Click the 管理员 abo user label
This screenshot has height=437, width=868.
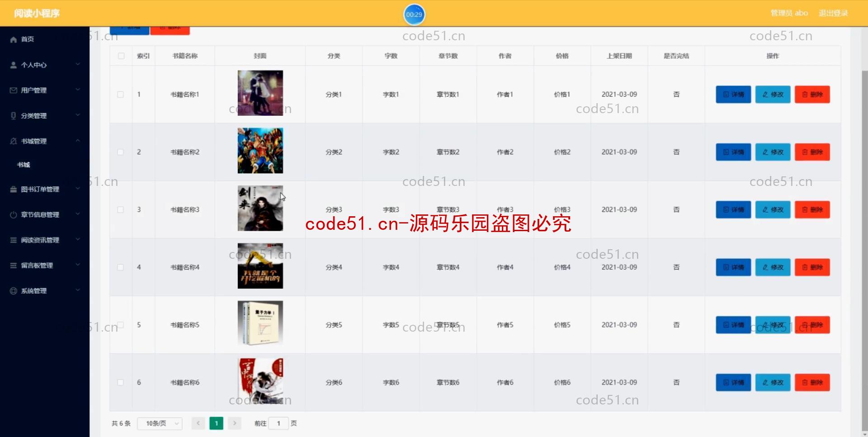pyautogui.click(x=789, y=13)
